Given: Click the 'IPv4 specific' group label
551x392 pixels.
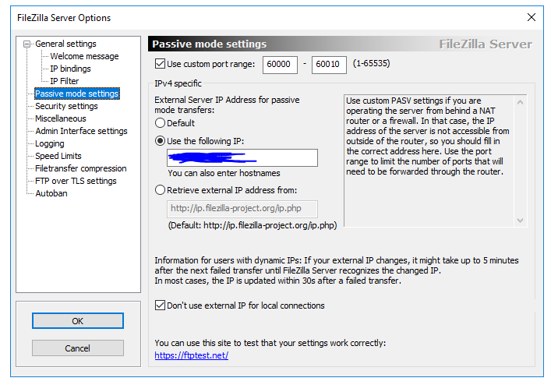Looking at the screenshot, I should (178, 83).
